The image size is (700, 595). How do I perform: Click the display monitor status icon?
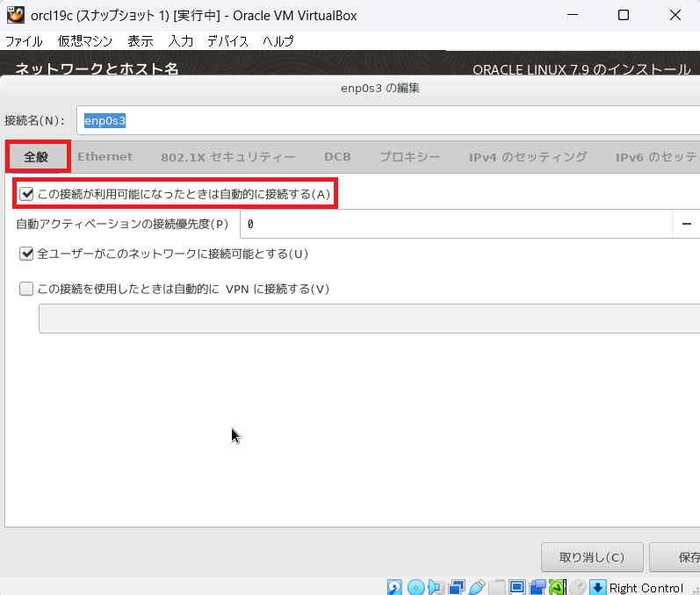(516, 587)
